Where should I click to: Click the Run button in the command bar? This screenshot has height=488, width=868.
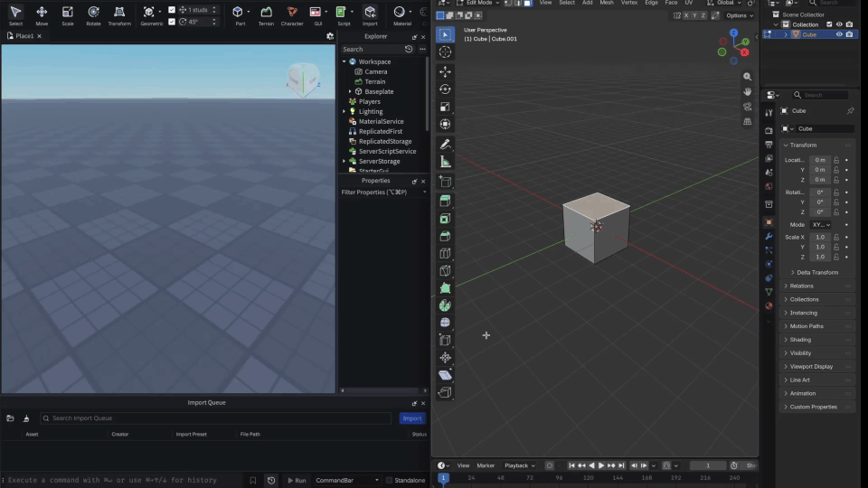tap(297, 480)
